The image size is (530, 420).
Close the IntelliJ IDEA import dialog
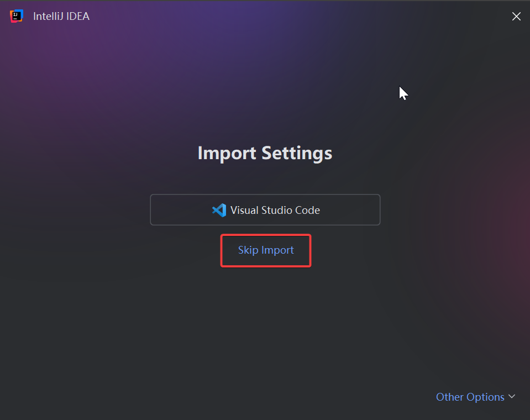tap(516, 17)
